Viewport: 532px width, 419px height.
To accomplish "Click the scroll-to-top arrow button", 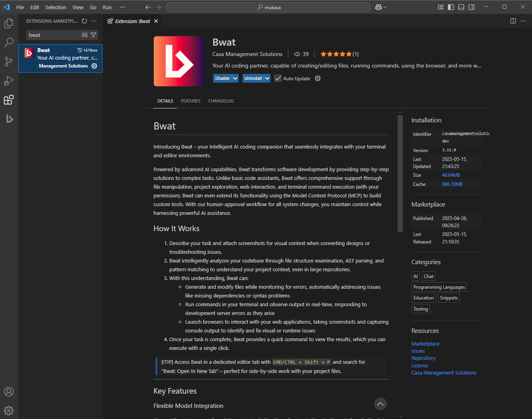I will [x=381, y=404].
